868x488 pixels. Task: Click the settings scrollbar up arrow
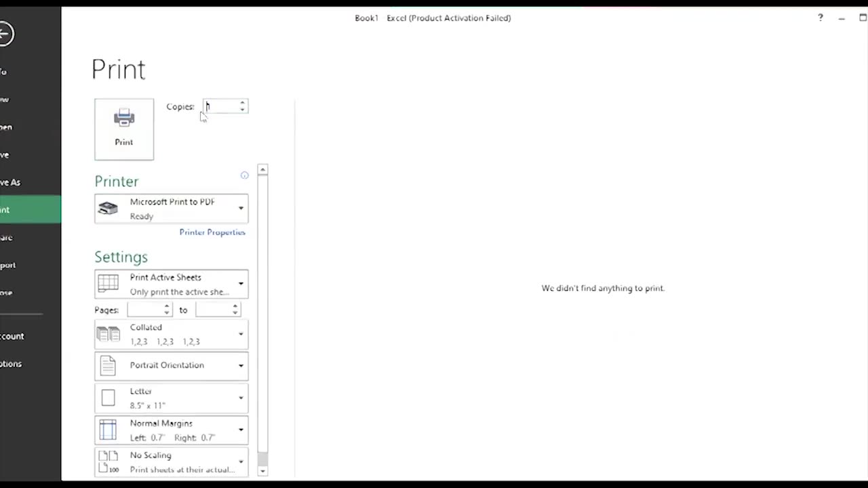(x=263, y=169)
